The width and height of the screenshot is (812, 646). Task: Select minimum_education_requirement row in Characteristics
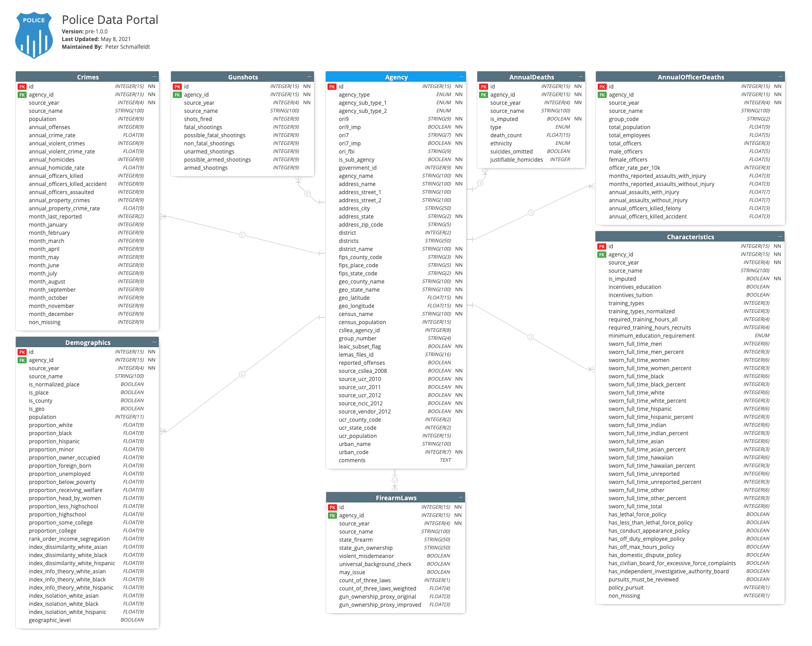(690, 336)
